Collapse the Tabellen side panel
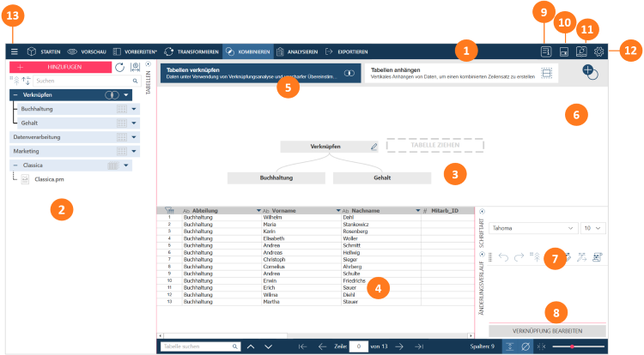This screenshot has height=355, width=644. [x=149, y=64]
